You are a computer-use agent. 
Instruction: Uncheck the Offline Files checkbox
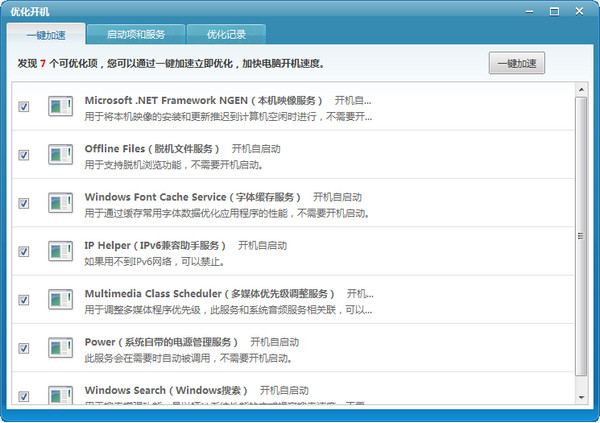click(24, 155)
